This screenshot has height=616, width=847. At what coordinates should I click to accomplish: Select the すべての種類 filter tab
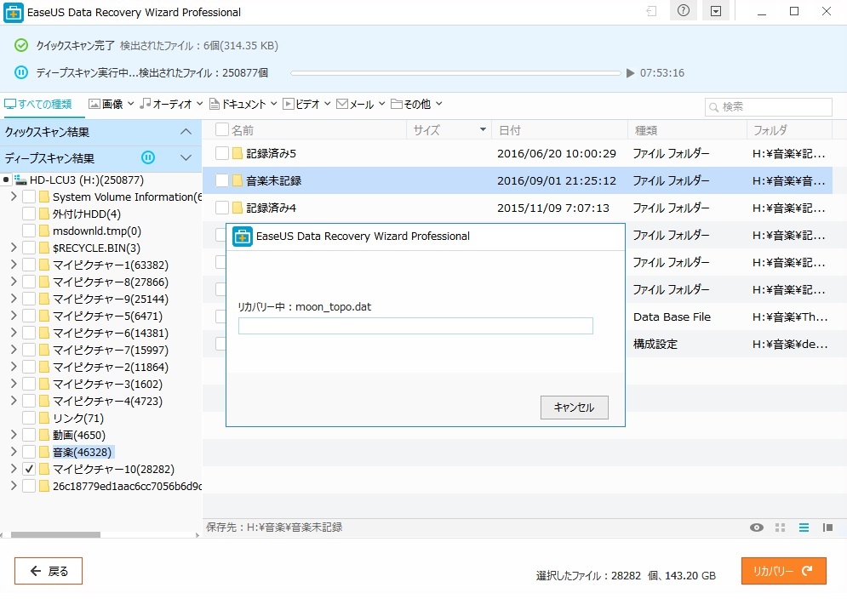[37, 104]
